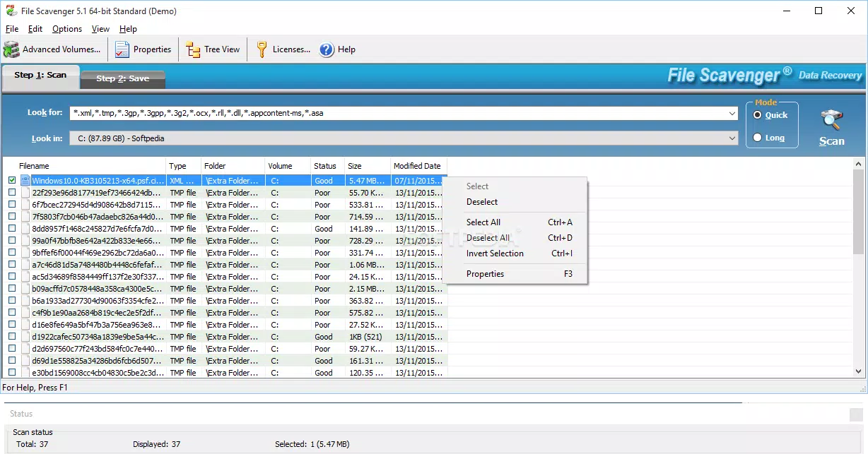Sort by the Type column header

click(184, 166)
